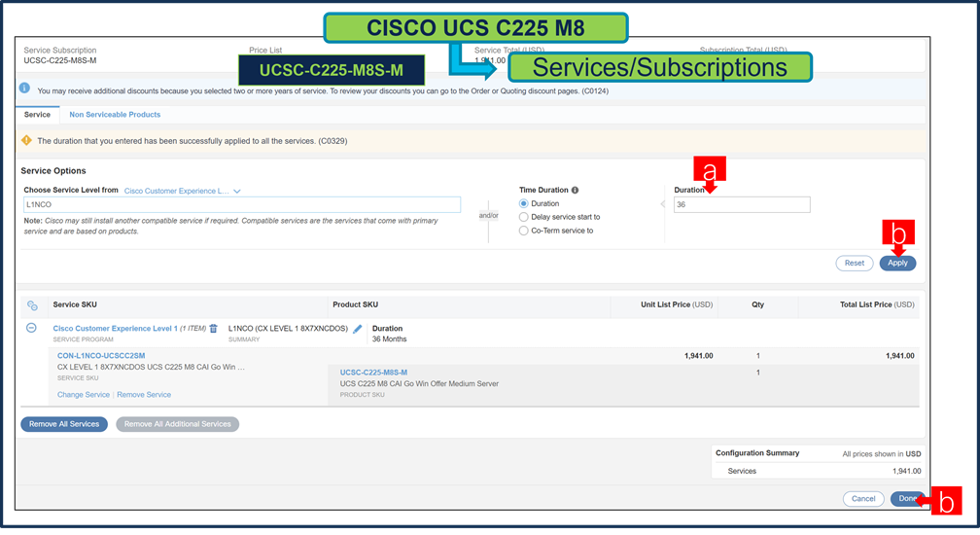Select the Duration radio button
Image resolution: width=980 pixels, height=535 pixels.
coord(524,203)
